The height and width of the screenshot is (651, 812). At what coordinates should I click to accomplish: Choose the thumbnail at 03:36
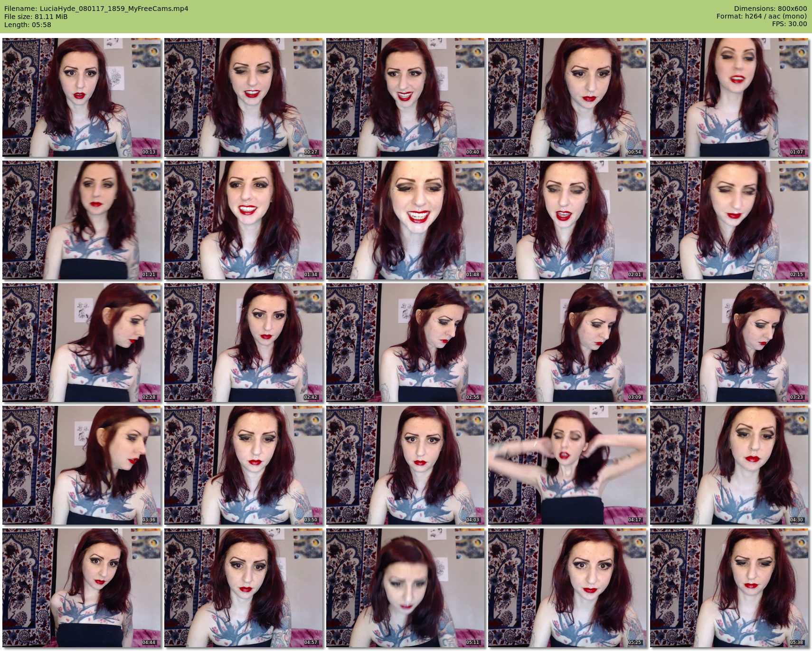tap(81, 465)
